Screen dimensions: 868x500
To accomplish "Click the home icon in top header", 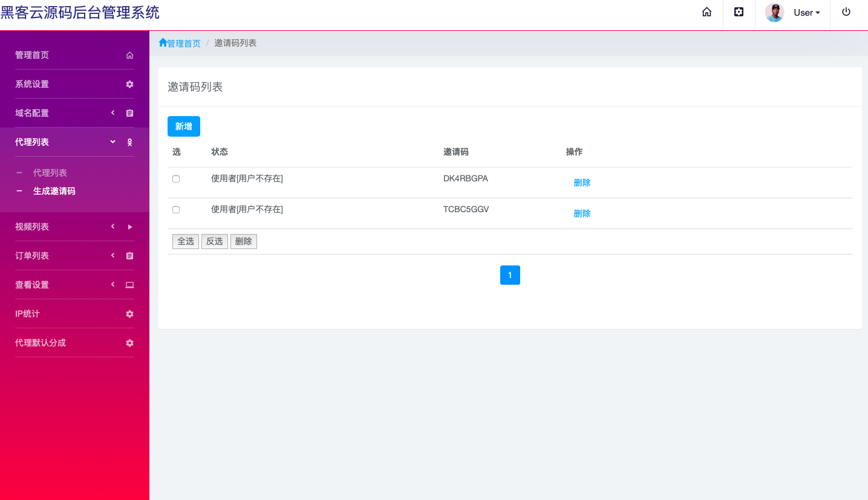I will point(706,12).
